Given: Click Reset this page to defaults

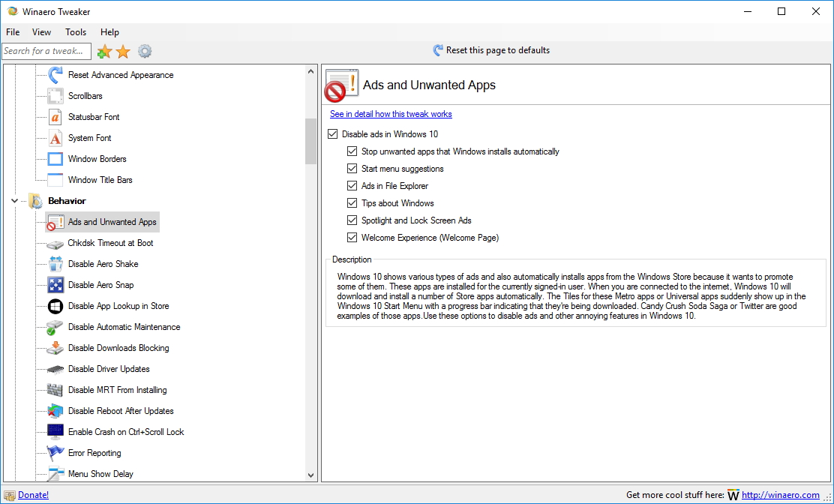Looking at the screenshot, I should 491,50.
